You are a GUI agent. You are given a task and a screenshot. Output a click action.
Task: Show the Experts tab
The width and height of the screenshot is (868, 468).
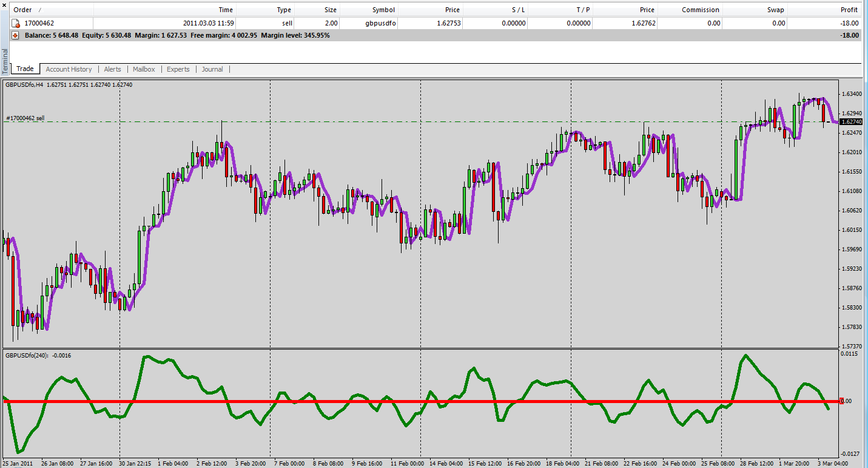[178, 69]
